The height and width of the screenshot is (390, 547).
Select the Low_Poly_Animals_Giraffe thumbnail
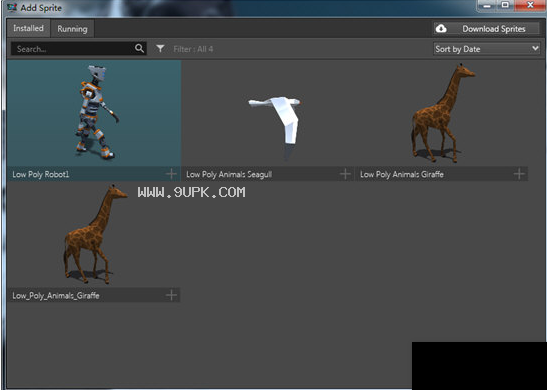click(x=94, y=235)
